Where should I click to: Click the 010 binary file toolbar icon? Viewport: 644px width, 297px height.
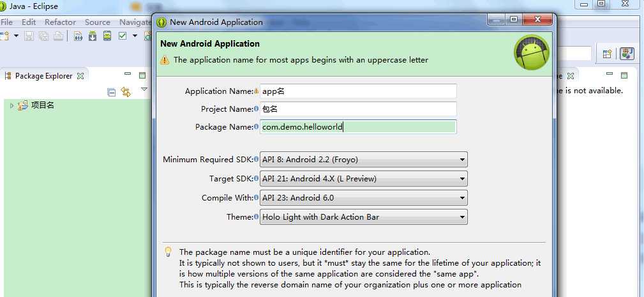pos(78,36)
